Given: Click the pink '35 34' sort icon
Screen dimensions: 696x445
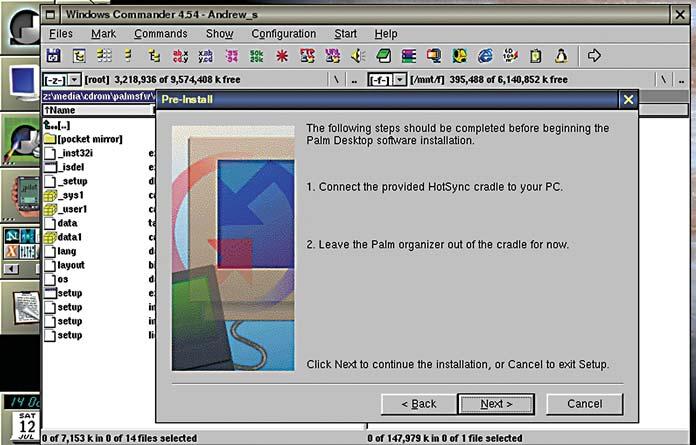Looking at the screenshot, I should coord(232,56).
